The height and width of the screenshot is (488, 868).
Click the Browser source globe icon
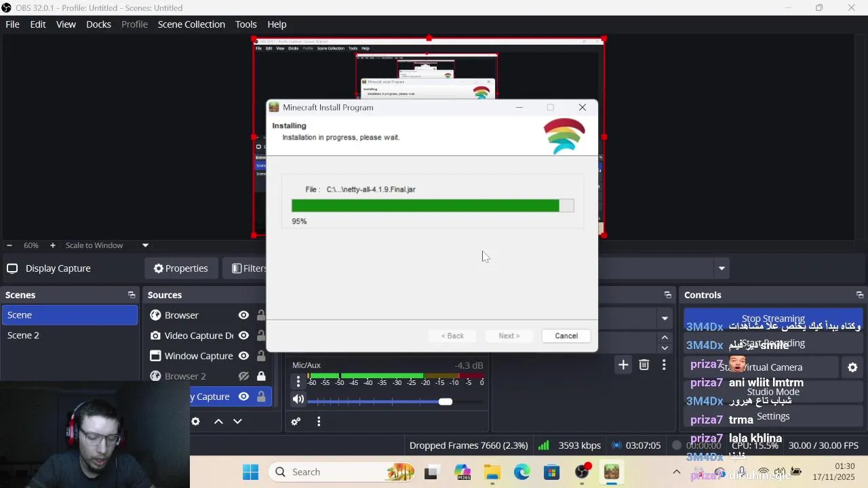pos(155,315)
